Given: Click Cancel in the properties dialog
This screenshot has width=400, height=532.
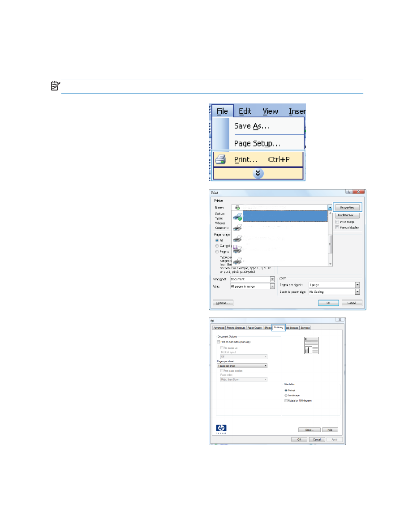Looking at the screenshot, I should (x=317, y=439).
